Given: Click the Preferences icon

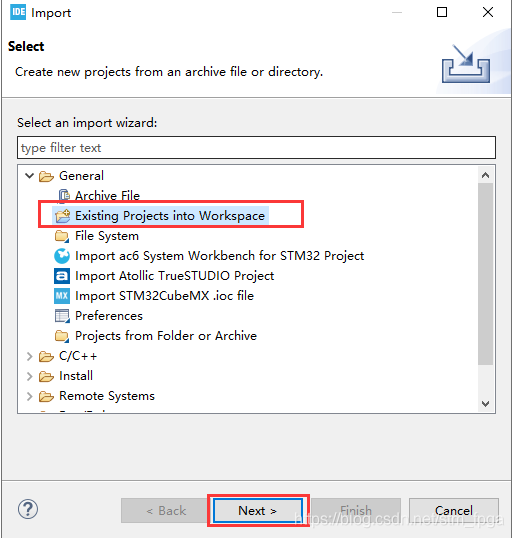Looking at the screenshot, I should click(62, 316).
